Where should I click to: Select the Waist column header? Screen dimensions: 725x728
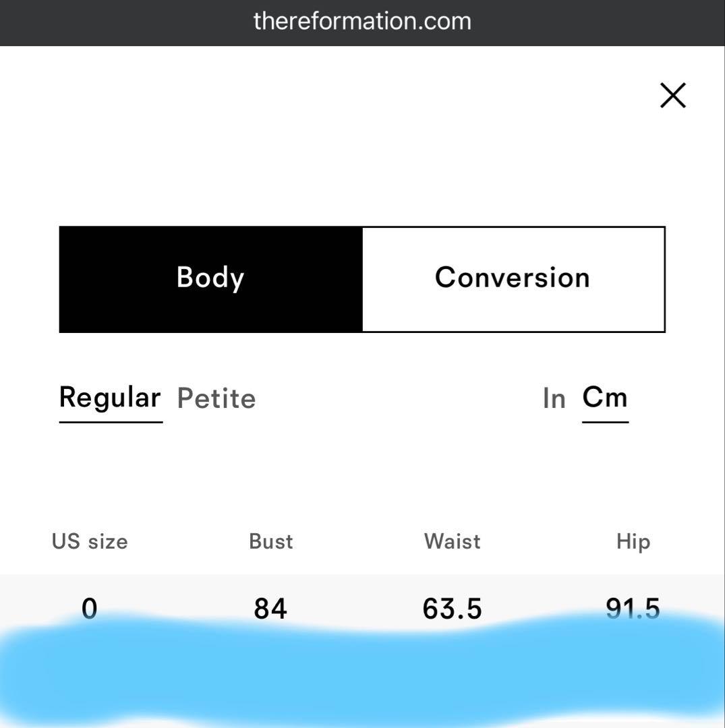coord(452,541)
